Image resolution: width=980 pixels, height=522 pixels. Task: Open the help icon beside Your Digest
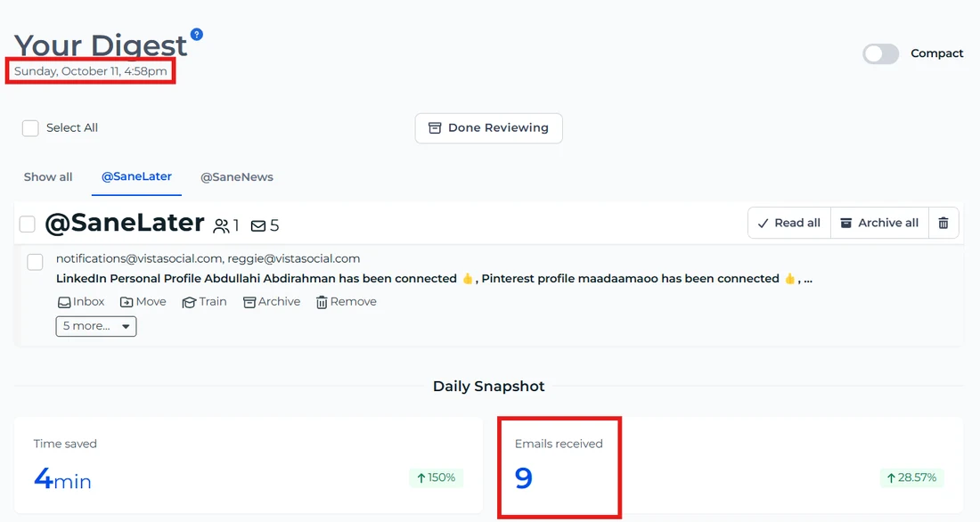(197, 35)
